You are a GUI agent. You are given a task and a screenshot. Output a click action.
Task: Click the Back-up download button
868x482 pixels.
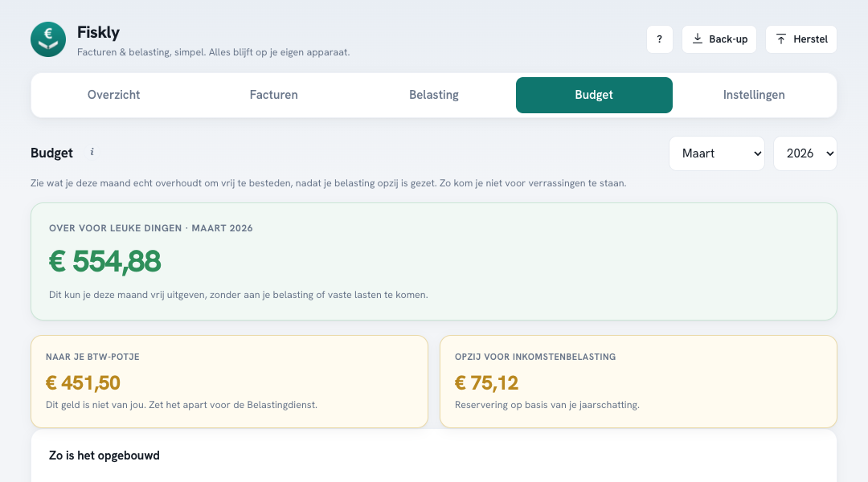click(x=719, y=39)
